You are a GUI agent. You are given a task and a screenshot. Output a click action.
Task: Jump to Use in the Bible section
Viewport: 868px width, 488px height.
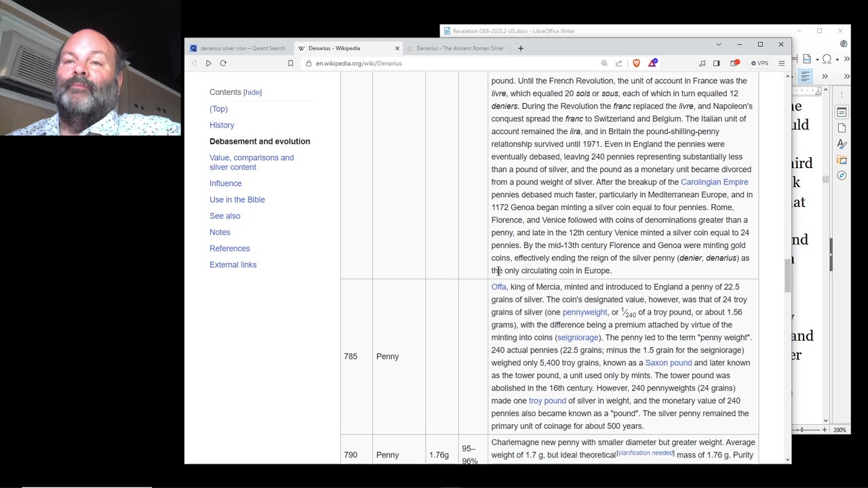click(x=237, y=199)
